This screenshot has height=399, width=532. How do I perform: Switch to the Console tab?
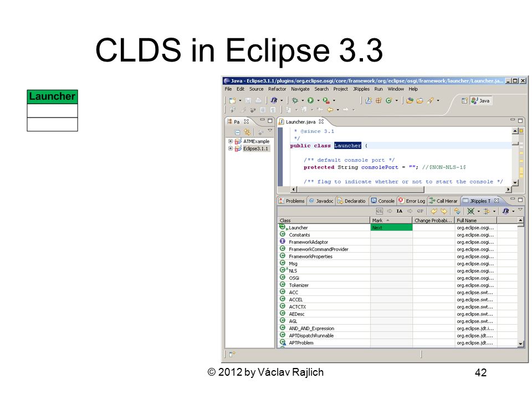(382, 201)
